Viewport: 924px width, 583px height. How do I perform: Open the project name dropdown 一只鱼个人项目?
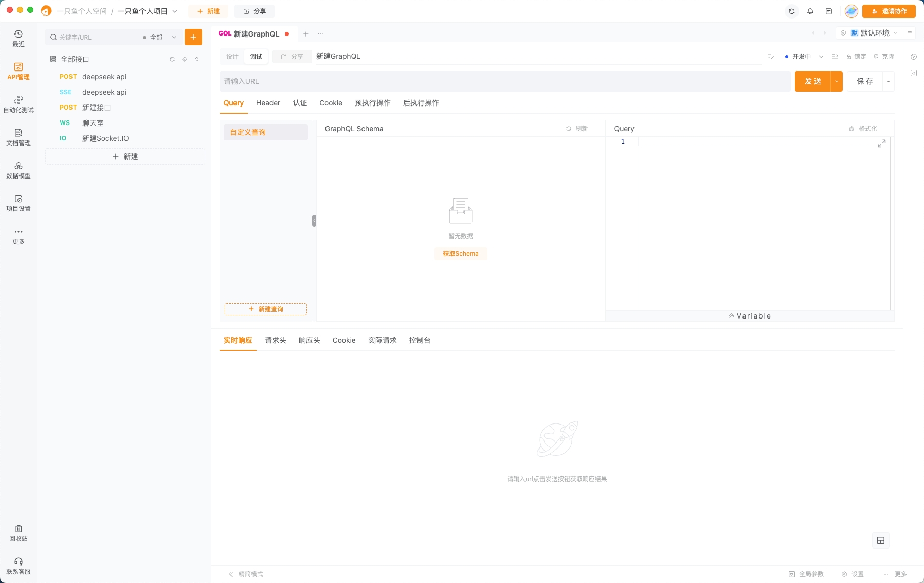coord(147,11)
